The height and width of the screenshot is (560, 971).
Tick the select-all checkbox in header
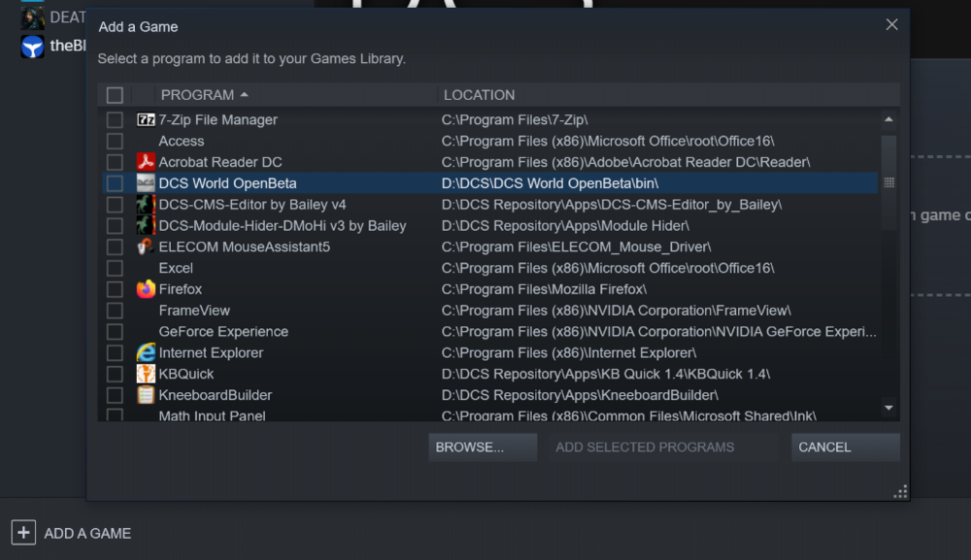pyautogui.click(x=115, y=95)
